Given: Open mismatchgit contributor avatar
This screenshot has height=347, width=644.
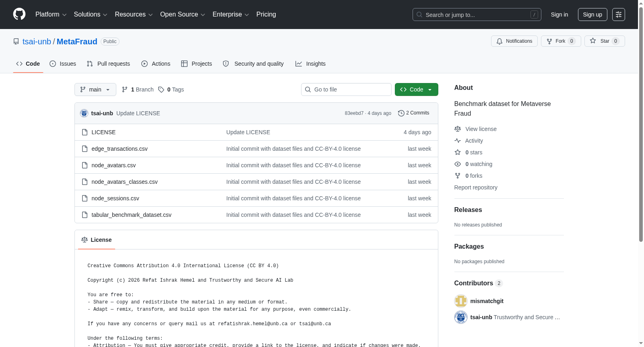Looking at the screenshot, I should coord(461,301).
